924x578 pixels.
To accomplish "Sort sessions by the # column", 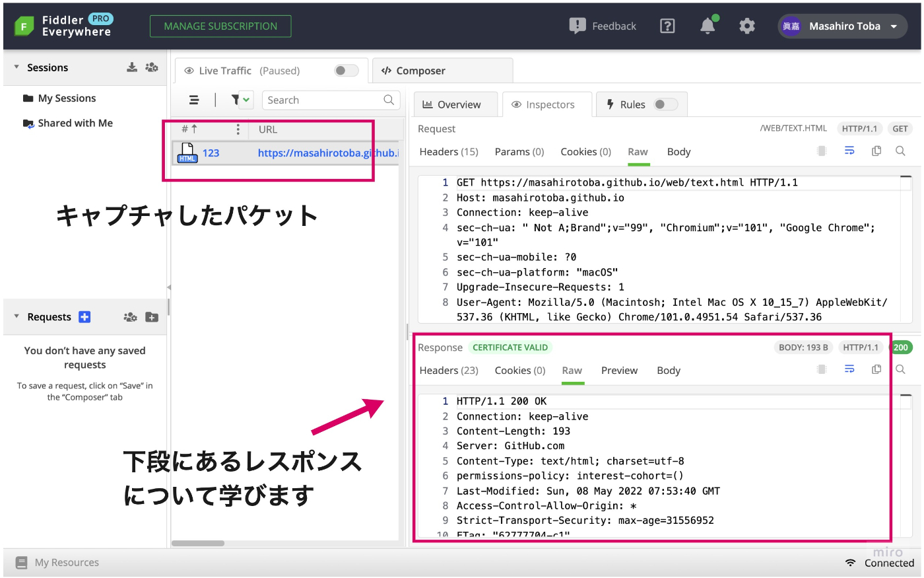I will click(189, 129).
